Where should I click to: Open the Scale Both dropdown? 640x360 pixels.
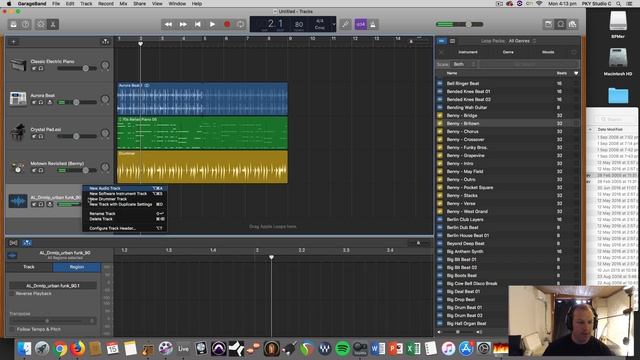[463, 64]
